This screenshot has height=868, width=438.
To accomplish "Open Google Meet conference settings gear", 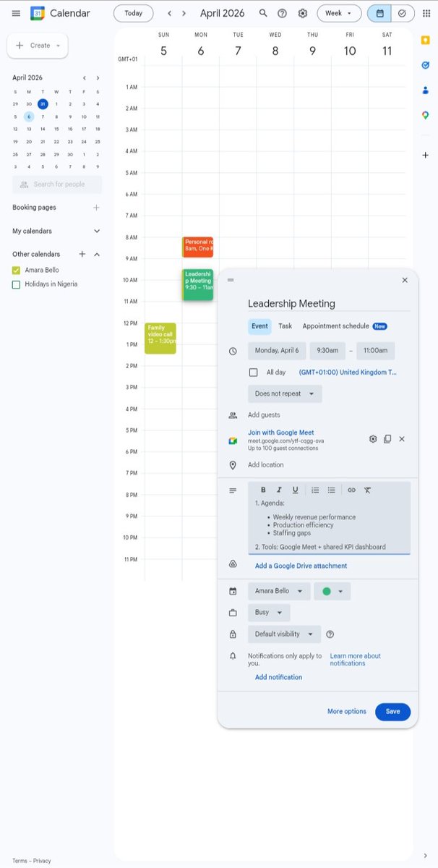I will pyautogui.click(x=373, y=439).
